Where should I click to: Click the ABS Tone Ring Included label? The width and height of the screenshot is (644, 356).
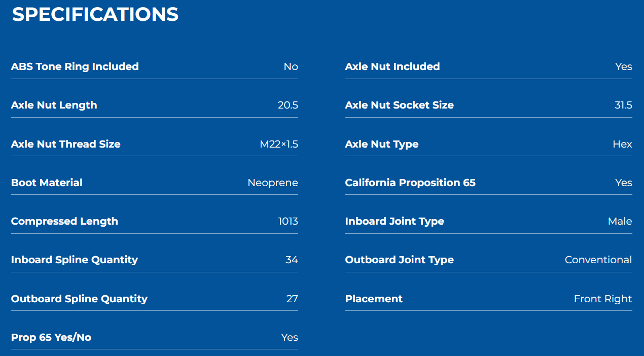(x=75, y=66)
